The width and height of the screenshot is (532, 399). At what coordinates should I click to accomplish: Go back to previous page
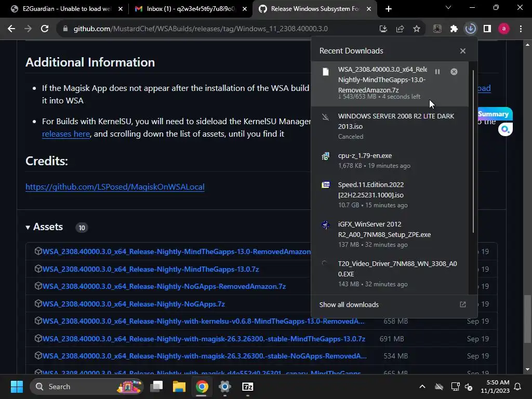point(11,29)
